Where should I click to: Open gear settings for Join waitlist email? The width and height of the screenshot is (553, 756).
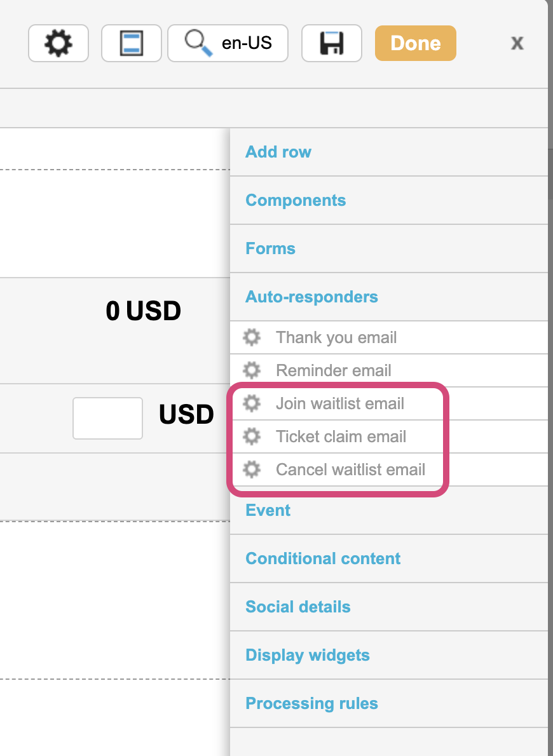tap(252, 403)
